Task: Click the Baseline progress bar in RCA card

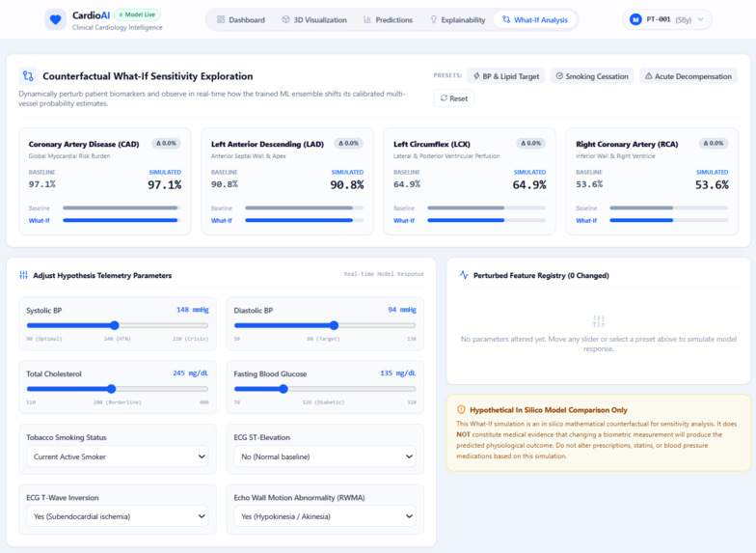Action: (669, 208)
